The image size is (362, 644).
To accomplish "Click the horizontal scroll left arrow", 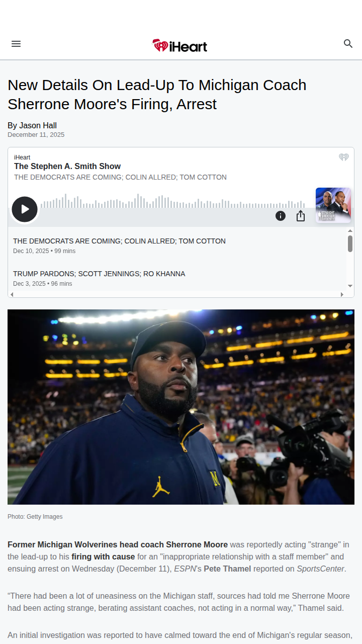I will tap(12, 294).
